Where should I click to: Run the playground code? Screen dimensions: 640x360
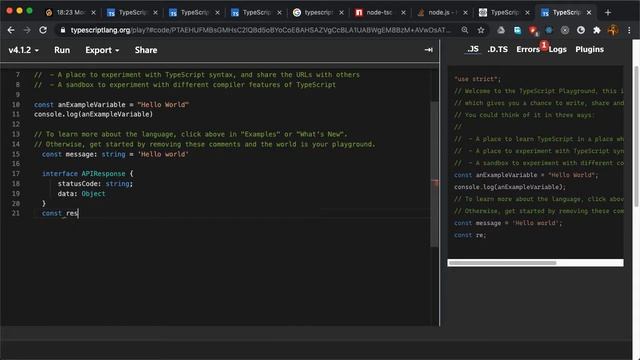pyautogui.click(x=62, y=50)
